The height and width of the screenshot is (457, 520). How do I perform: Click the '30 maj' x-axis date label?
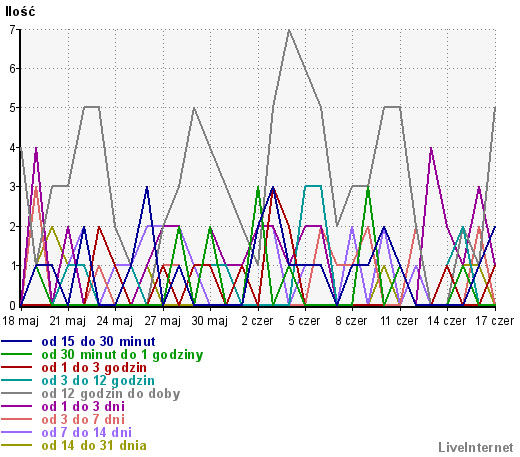click(x=210, y=321)
